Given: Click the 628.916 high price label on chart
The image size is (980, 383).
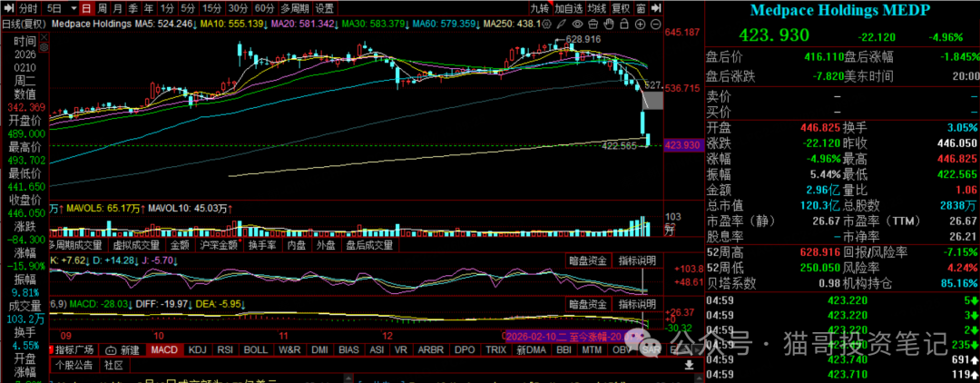Looking at the screenshot, I should point(583,39).
